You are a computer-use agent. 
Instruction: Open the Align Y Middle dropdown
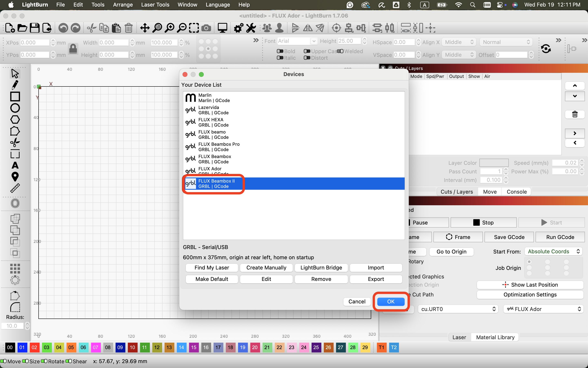(459, 55)
